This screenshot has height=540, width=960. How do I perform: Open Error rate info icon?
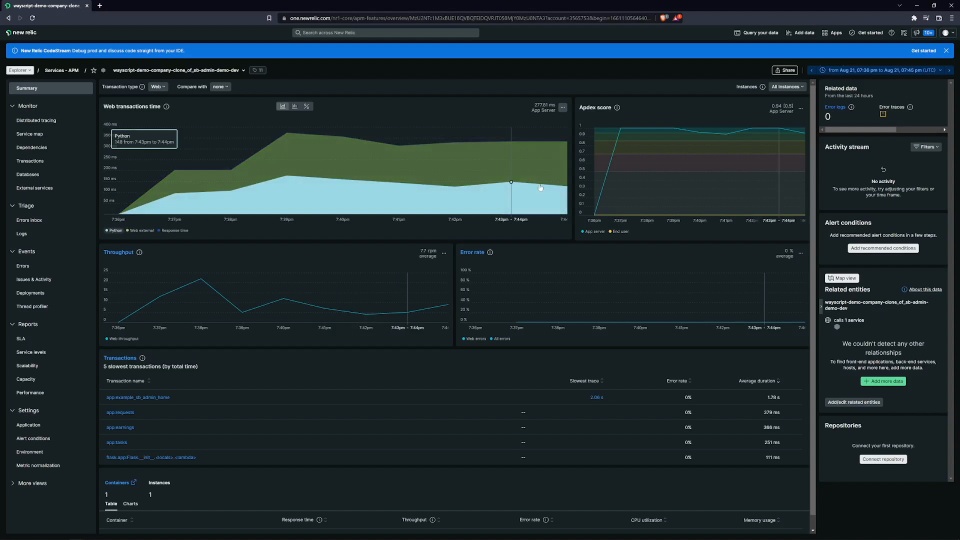coord(490,252)
